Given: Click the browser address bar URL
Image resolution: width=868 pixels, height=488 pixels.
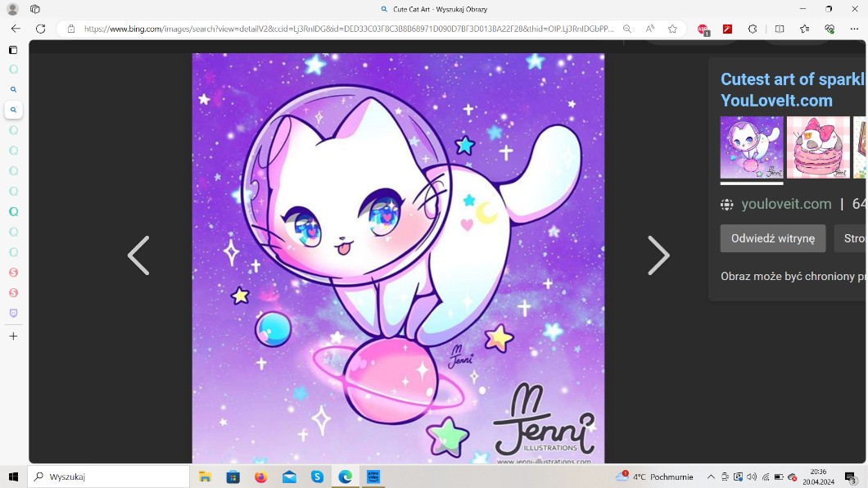Looking at the screenshot, I should (x=348, y=29).
